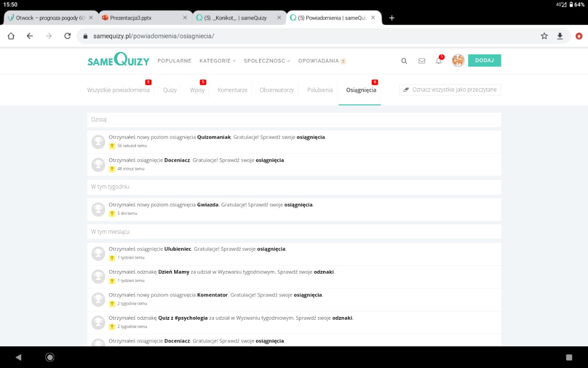Tap the Android home circle button
The image size is (588, 368).
tap(49, 357)
